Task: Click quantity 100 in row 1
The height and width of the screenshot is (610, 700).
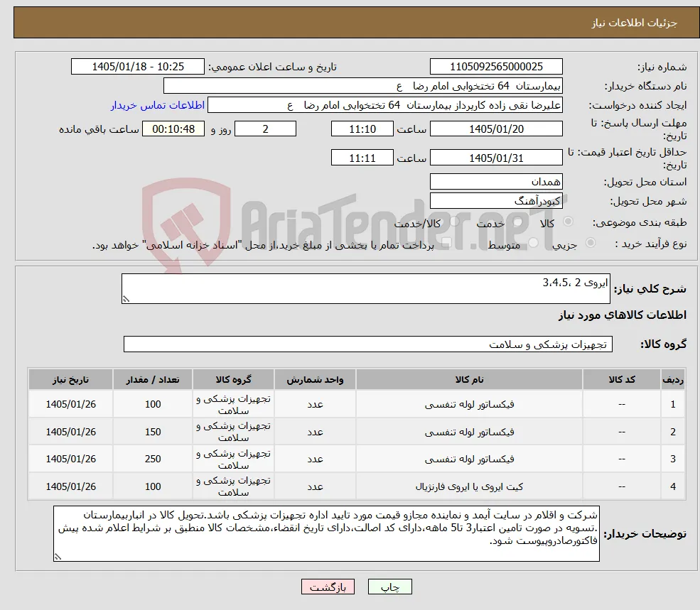Action: coord(153,404)
